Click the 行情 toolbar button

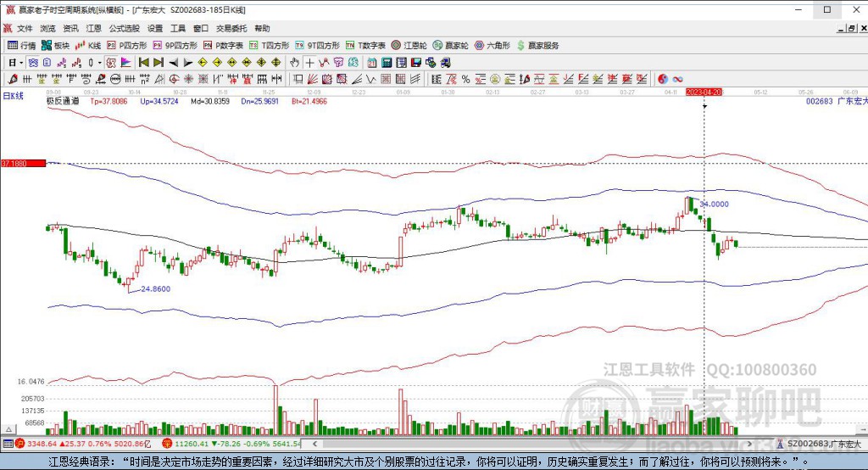click(21, 46)
